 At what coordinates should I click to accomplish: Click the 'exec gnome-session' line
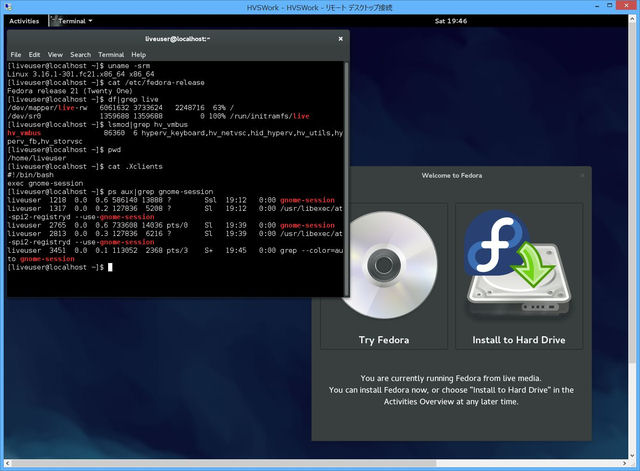point(45,183)
